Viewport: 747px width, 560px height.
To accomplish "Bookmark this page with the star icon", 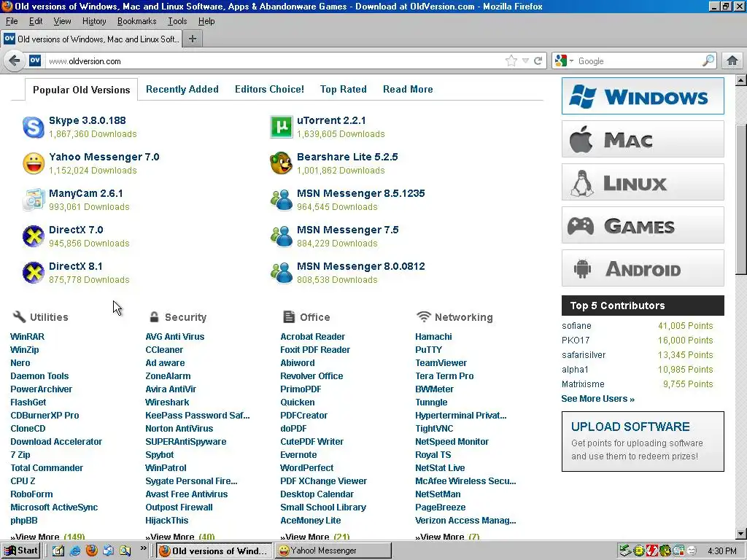I will (511, 61).
